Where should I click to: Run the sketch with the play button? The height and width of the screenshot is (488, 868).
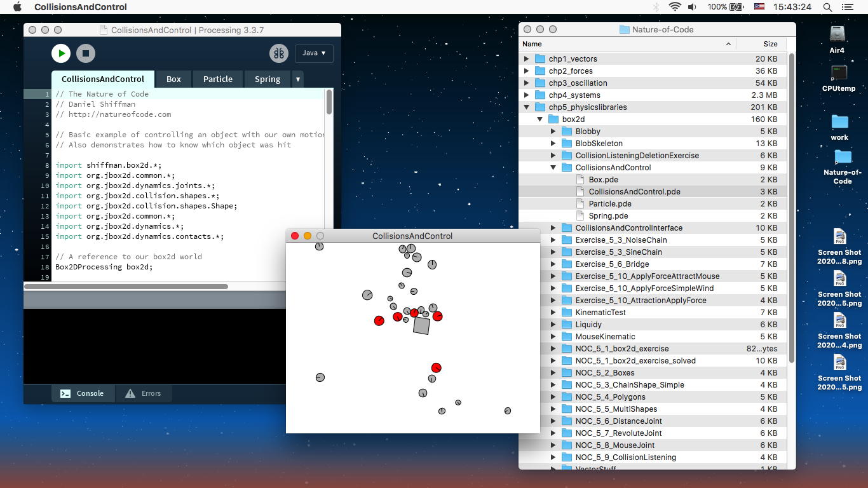tap(61, 53)
